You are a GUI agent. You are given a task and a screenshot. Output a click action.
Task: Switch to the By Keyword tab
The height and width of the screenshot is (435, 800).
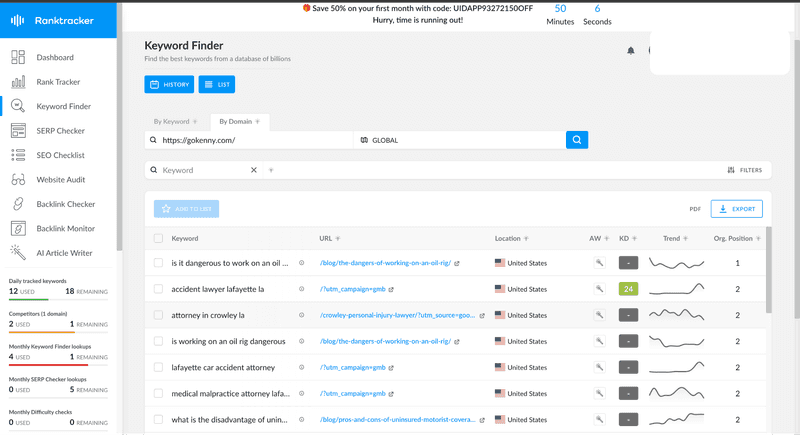point(175,121)
